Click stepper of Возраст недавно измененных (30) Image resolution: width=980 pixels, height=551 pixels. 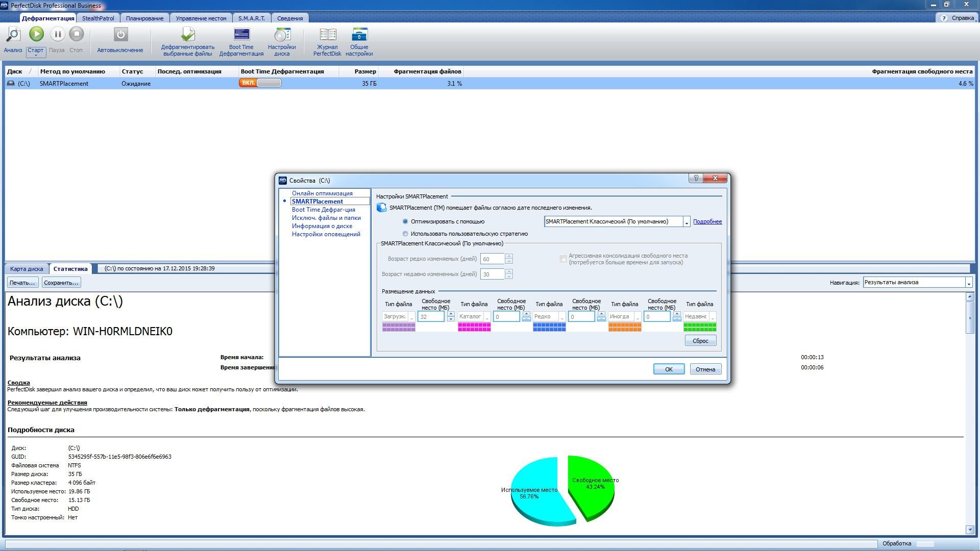[508, 274]
